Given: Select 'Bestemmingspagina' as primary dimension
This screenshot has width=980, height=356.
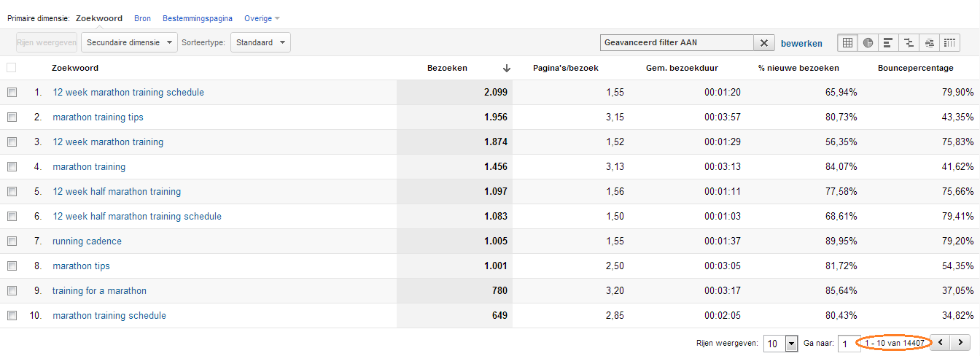Looking at the screenshot, I should pyautogui.click(x=197, y=18).
